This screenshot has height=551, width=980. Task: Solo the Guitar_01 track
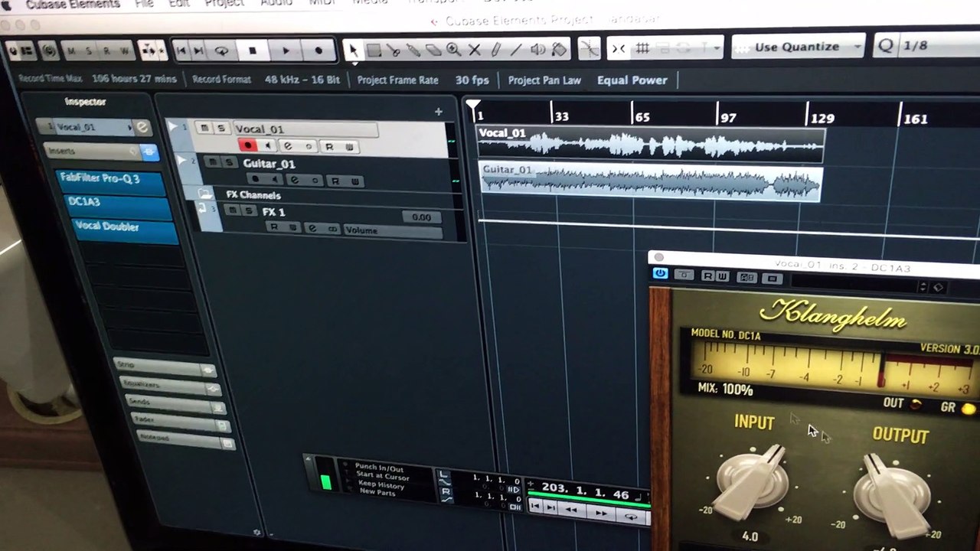tap(229, 162)
